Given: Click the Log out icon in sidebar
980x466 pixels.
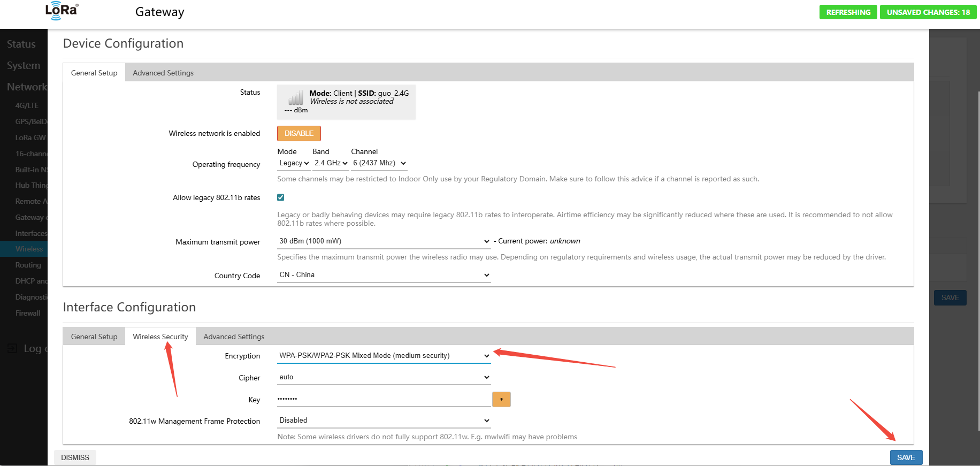Looking at the screenshot, I should tap(12, 349).
